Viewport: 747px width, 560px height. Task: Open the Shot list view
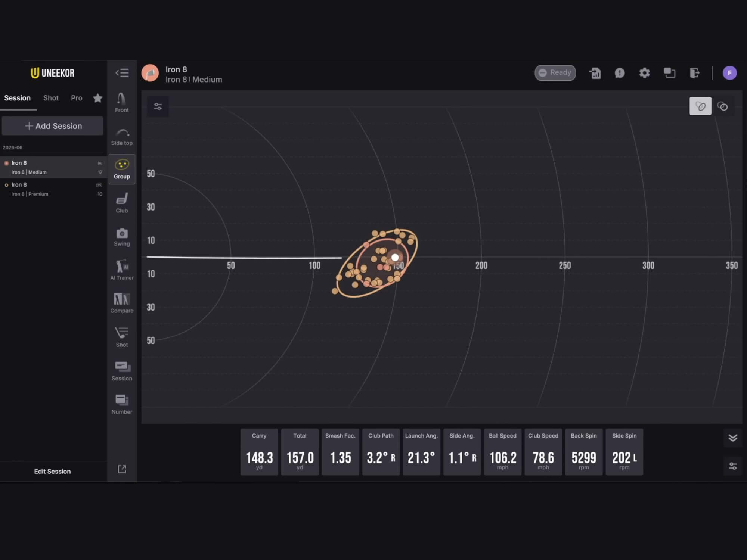(122, 337)
